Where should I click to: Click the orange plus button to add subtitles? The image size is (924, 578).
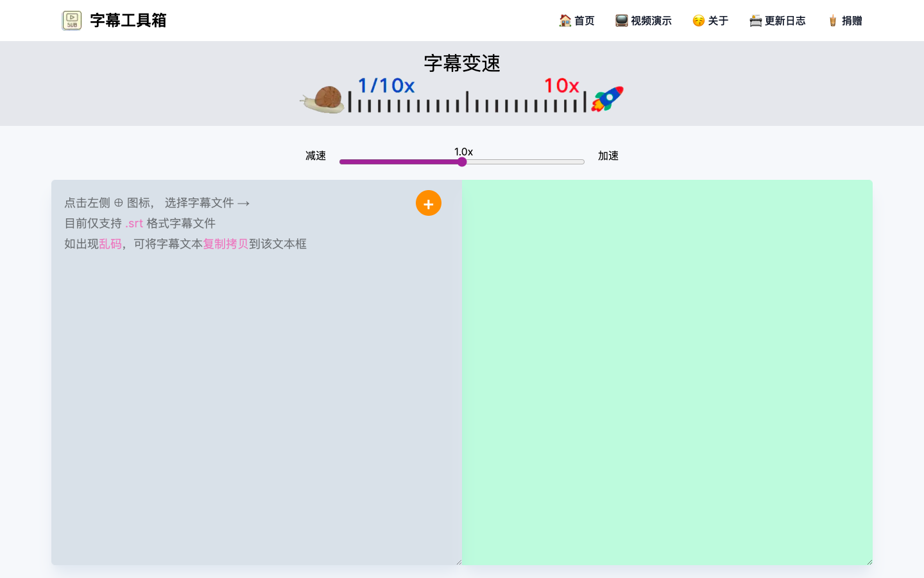[428, 203]
